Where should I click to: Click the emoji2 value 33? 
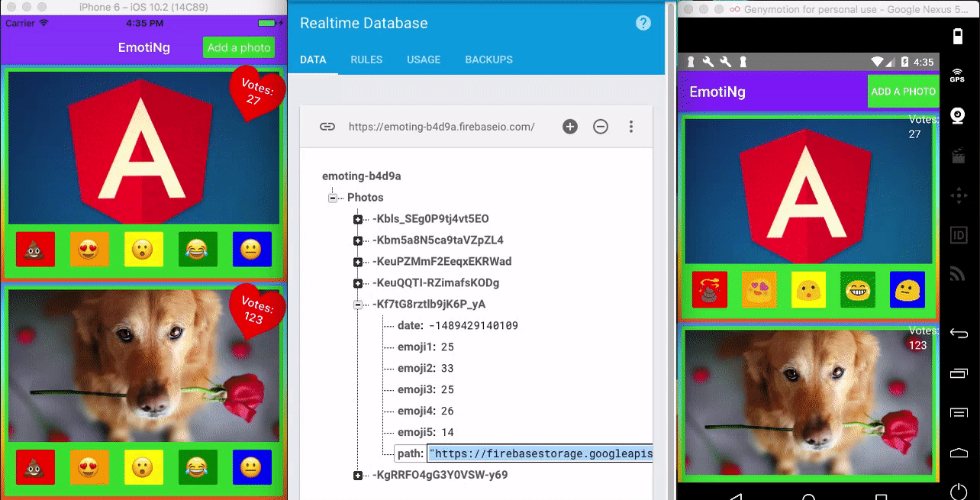pyautogui.click(x=447, y=369)
